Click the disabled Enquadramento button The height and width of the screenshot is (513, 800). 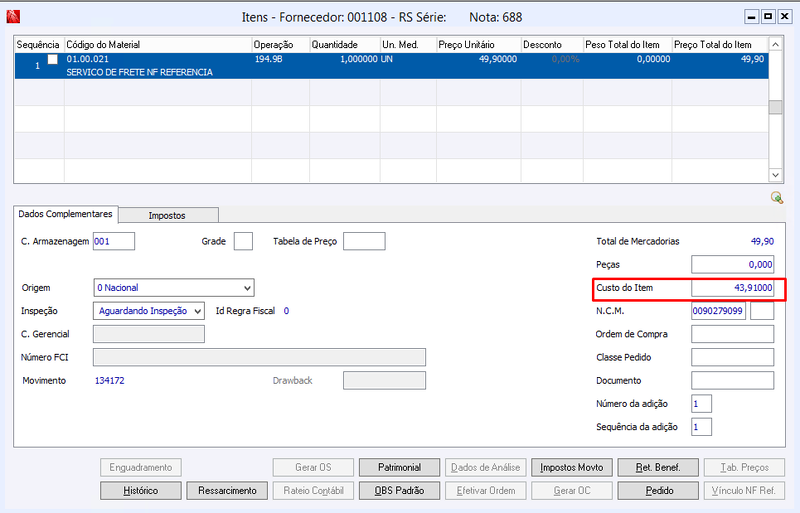point(141,468)
